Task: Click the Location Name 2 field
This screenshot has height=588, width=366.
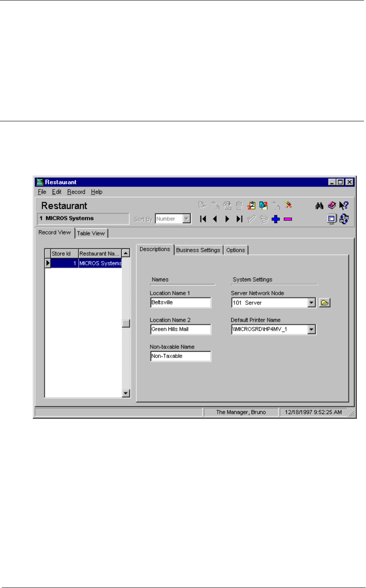Action: 180,329
